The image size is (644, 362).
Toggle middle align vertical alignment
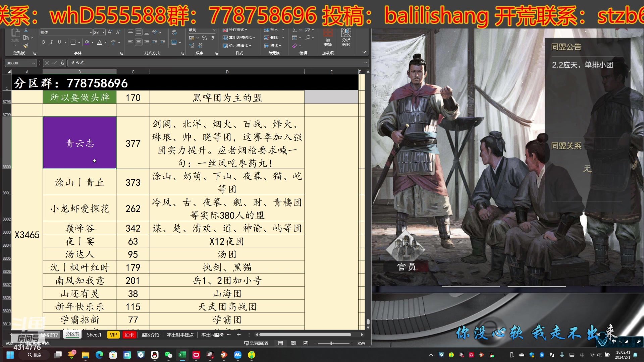point(139,32)
